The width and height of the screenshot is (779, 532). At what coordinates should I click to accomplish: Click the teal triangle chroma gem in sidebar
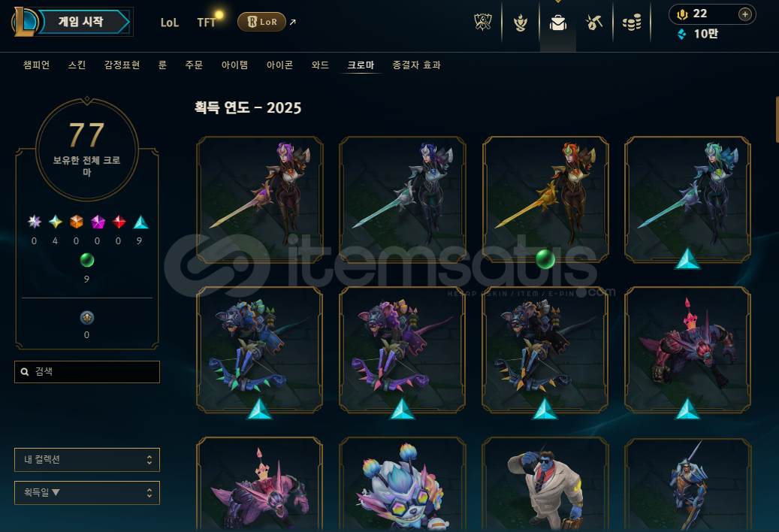pyautogui.click(x=140, y=222)
